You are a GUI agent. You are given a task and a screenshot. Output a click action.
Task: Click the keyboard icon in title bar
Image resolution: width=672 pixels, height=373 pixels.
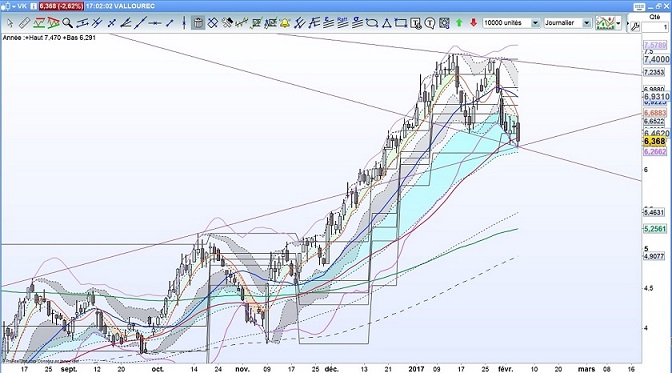[x=639, y=6]
